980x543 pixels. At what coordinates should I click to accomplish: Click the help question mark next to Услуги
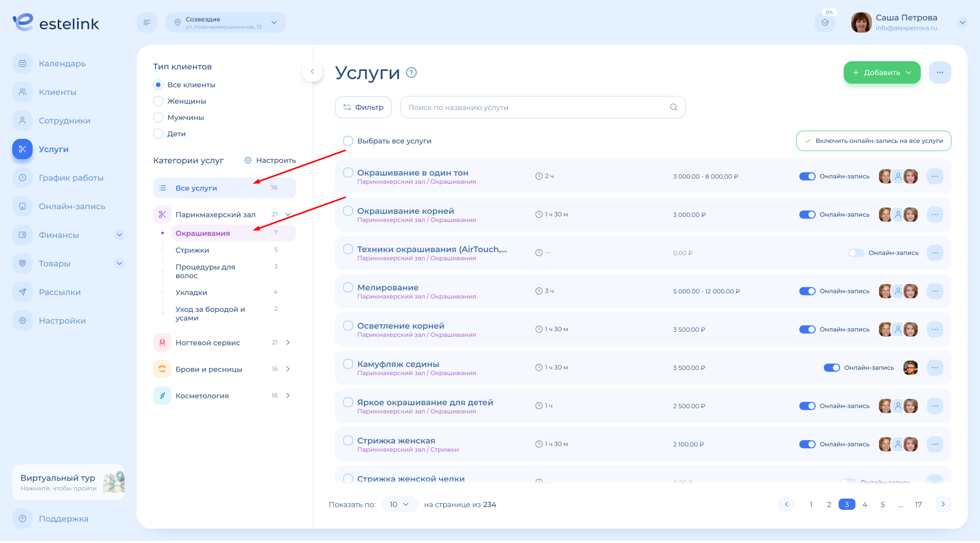coord(411,72)
